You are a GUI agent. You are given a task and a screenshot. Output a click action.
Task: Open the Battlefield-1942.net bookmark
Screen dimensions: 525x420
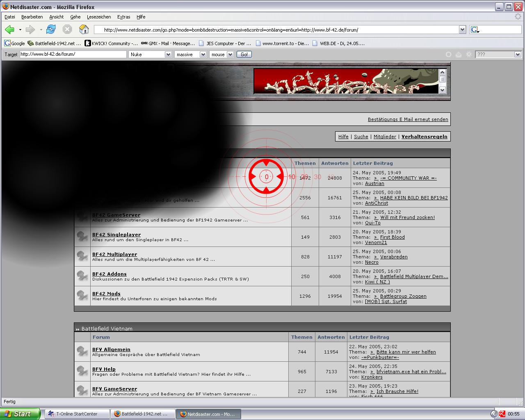(x=54, y=43)
